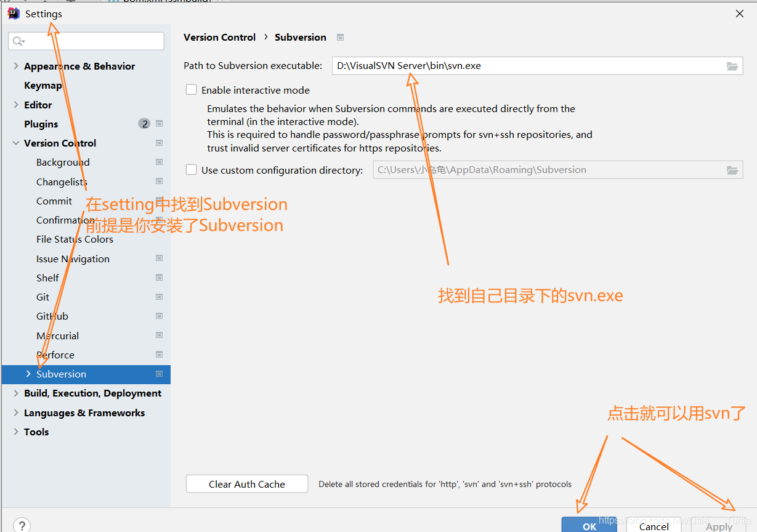Click the Cancel button
The height and width of the screenshot is (532, 757).
point(654,525)
